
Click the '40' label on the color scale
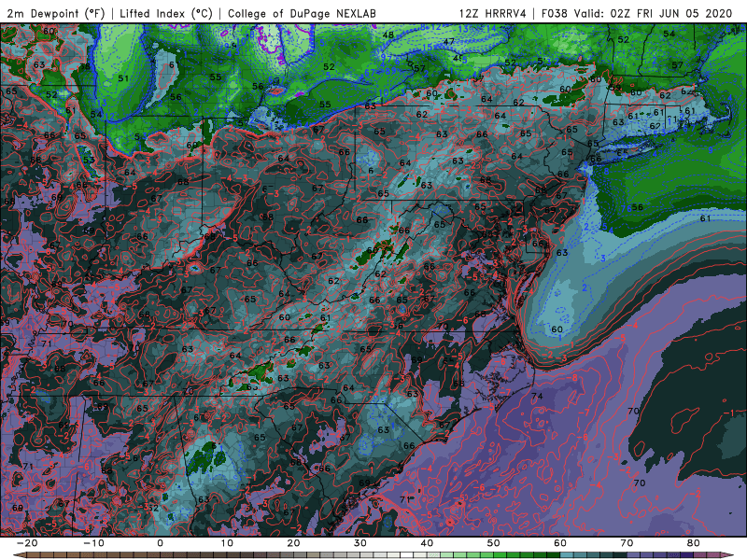tap(427, 543)
